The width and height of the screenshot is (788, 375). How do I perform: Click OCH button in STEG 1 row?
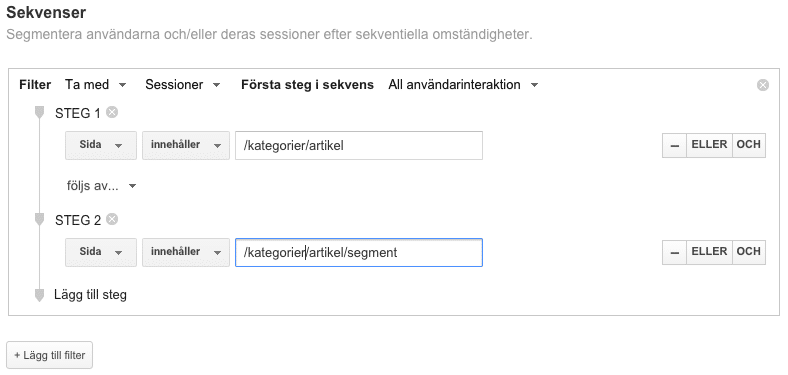click(749, 145)
